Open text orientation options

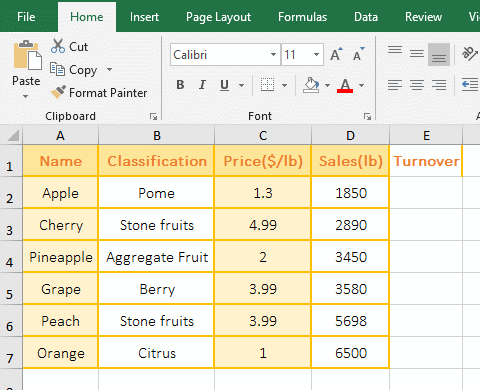470,53
